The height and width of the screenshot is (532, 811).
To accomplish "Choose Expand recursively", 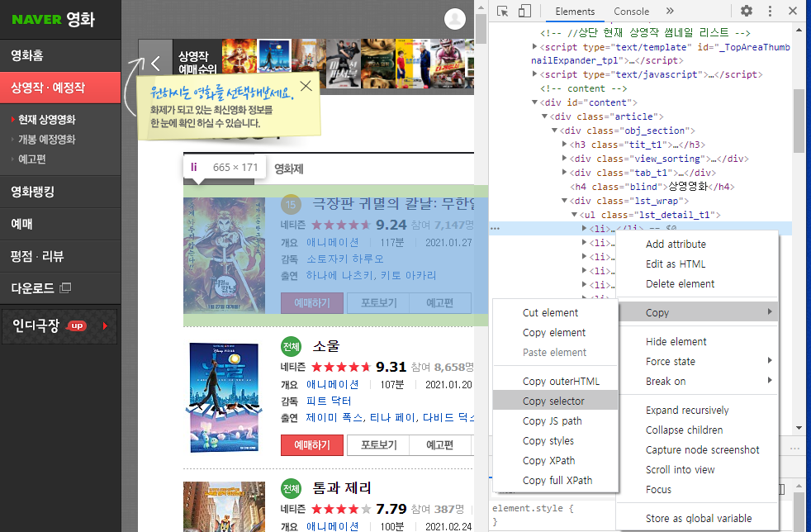I will point(697,411).
